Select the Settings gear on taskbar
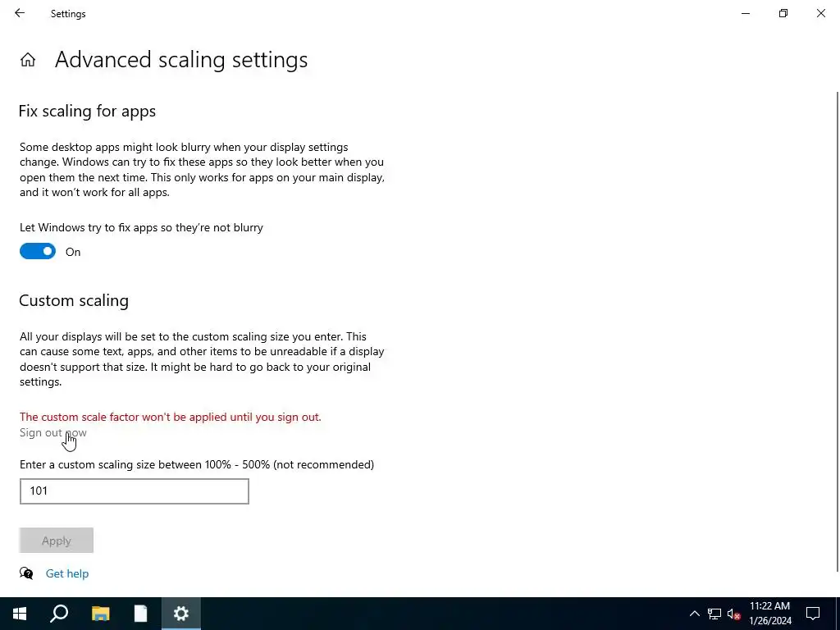This screenshot has width=840, height=630. click(x=181, y=614)
